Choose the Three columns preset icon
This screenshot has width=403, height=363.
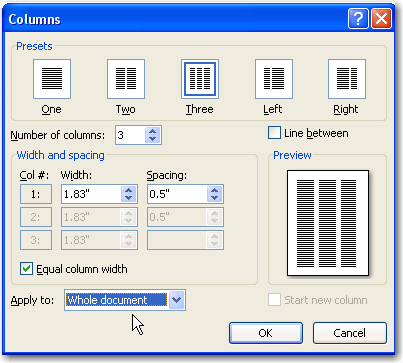(200, 79)
